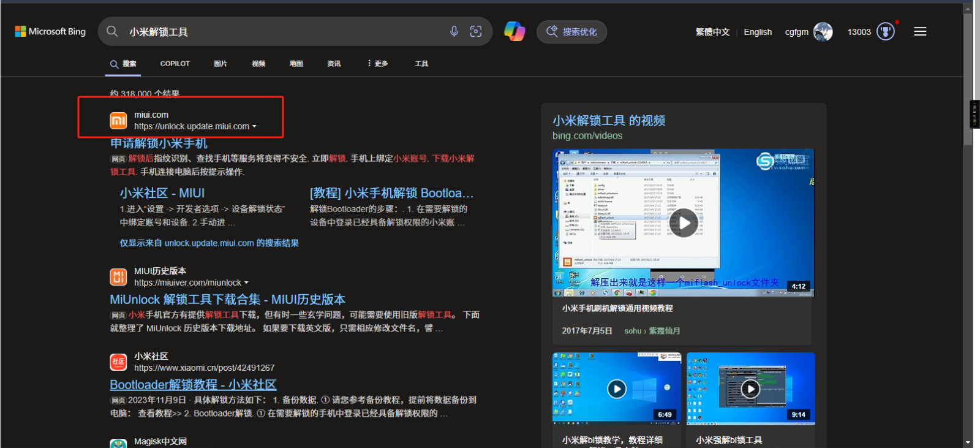The height and width of the screenshot is (448, 980).
Task: Switch to the 图片 tab
Action: pyautogui.click(x=221, y=64)
